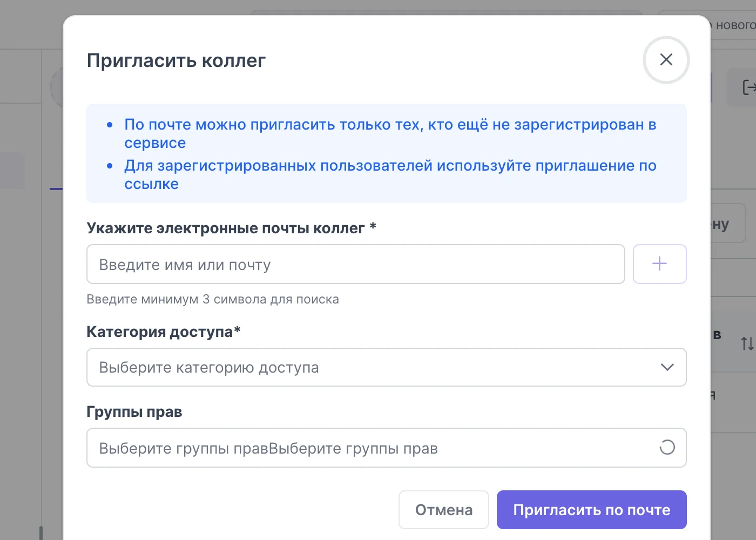
Task: Click the plus button to add email
Action: (659, 264)
